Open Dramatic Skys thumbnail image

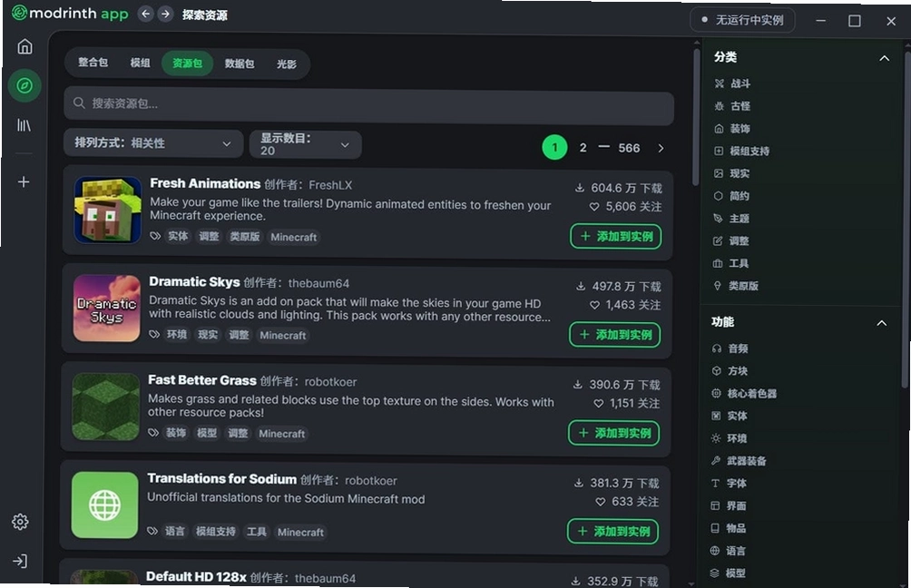click(x=107, y=309)
